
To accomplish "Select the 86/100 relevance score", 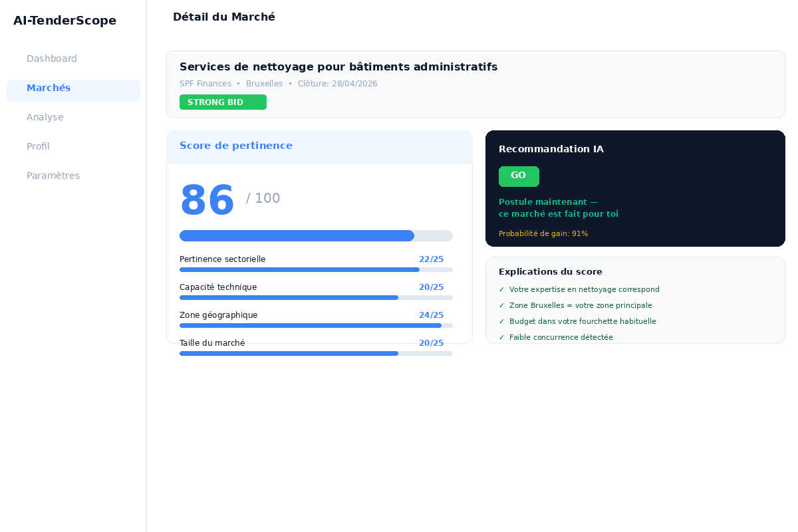I will 207,198.
